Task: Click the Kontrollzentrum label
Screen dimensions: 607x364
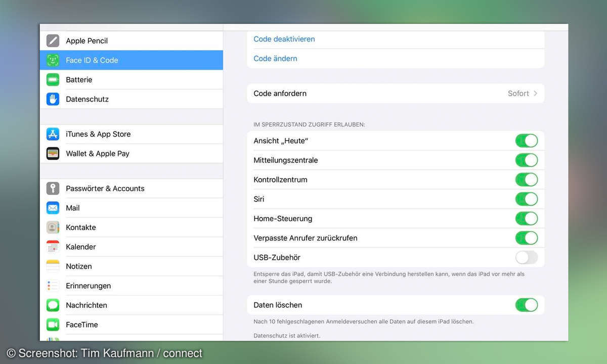Action: [x=280, y=179]
